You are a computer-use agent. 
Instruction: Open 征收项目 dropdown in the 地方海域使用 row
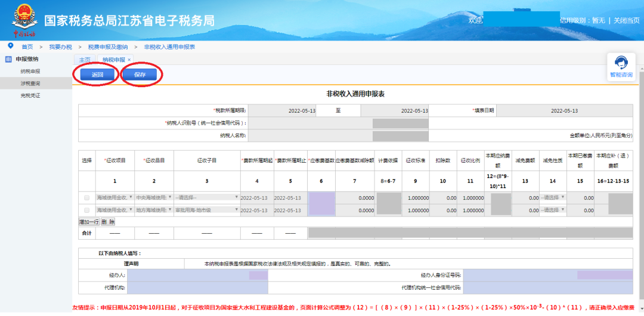(114, 209)
